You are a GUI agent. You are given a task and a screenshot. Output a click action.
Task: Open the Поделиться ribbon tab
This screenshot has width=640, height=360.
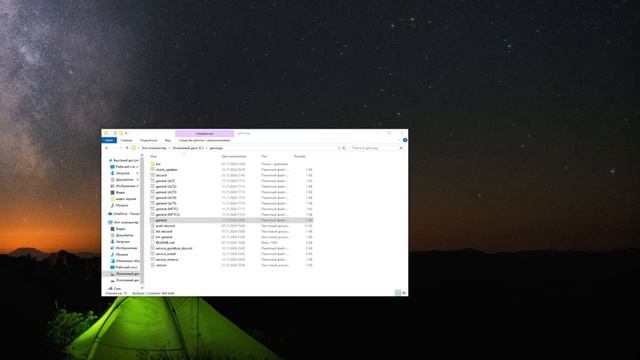pyautogui.click(x=149, y=140)
